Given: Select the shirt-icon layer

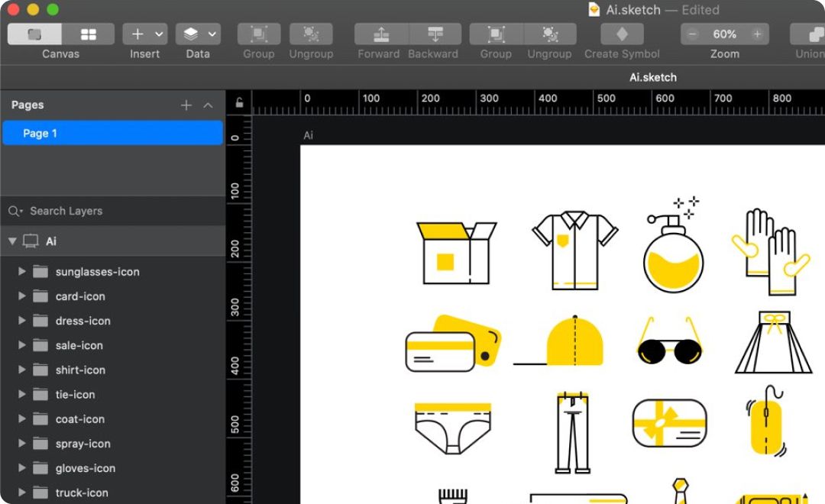Looking at the screenshot, I should point(80,370).
